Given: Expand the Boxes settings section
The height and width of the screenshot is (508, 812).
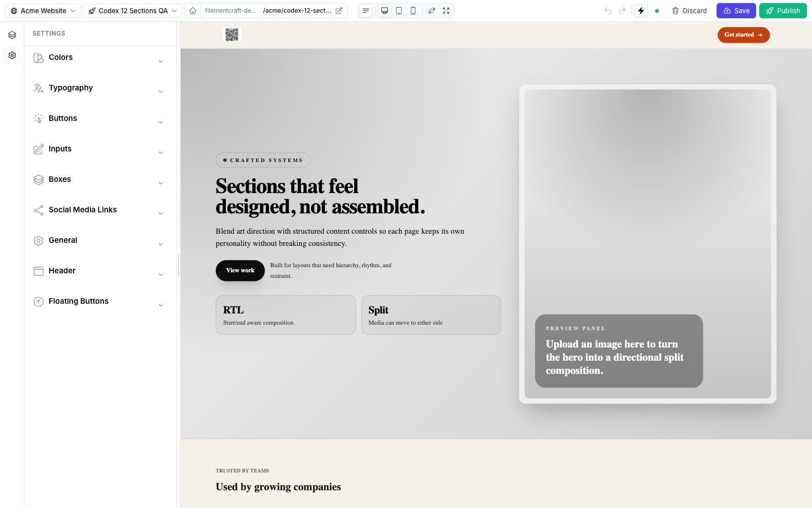Looking at the screenshot, I should 100,180.
